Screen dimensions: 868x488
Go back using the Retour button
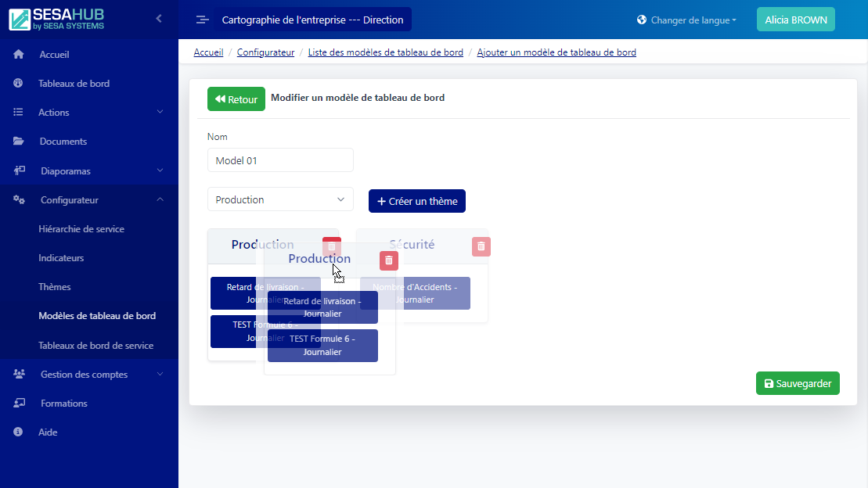[236, 99]
